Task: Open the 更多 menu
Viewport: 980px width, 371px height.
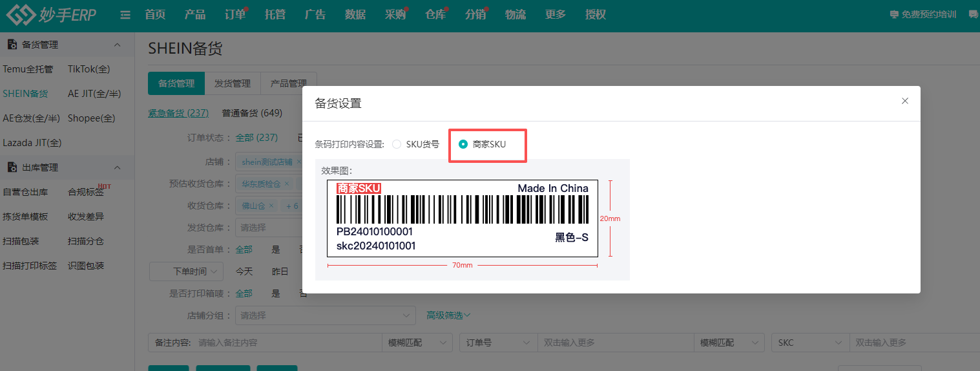Action: click(556, 14)
